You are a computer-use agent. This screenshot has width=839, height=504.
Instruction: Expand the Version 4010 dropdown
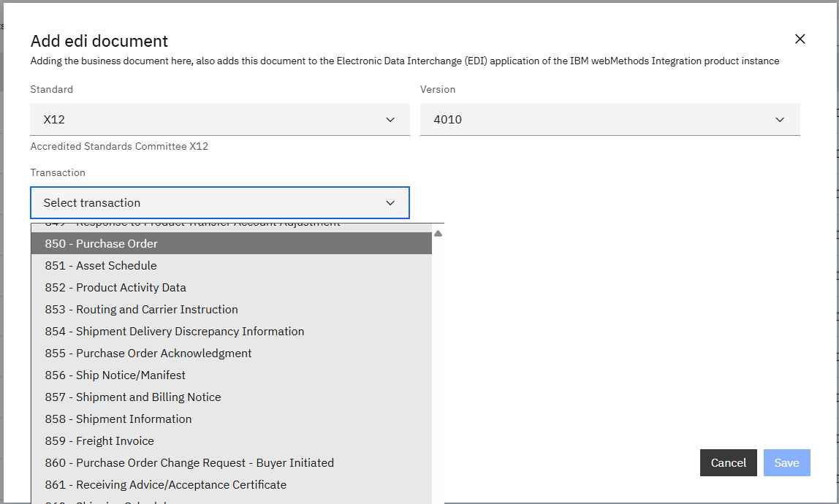(609, 119)
